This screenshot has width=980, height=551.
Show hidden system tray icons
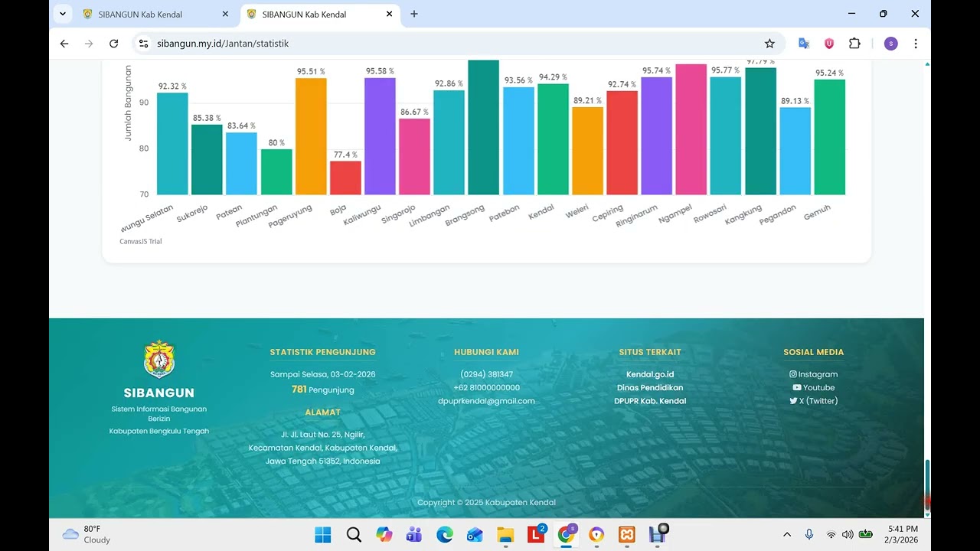click(x=787, y=534)
